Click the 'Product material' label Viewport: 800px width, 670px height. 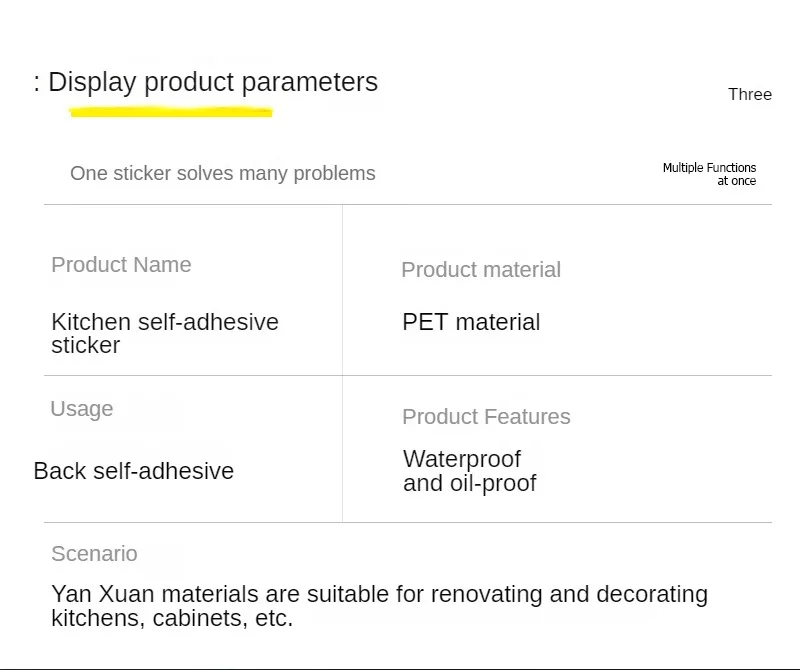[x=481, y=270]
